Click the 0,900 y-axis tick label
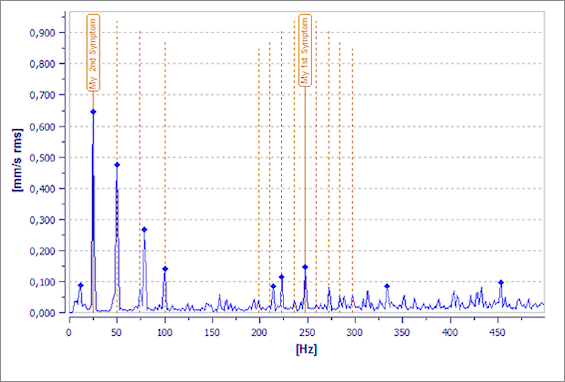This screenshot has width=565, height=382. 41,33
